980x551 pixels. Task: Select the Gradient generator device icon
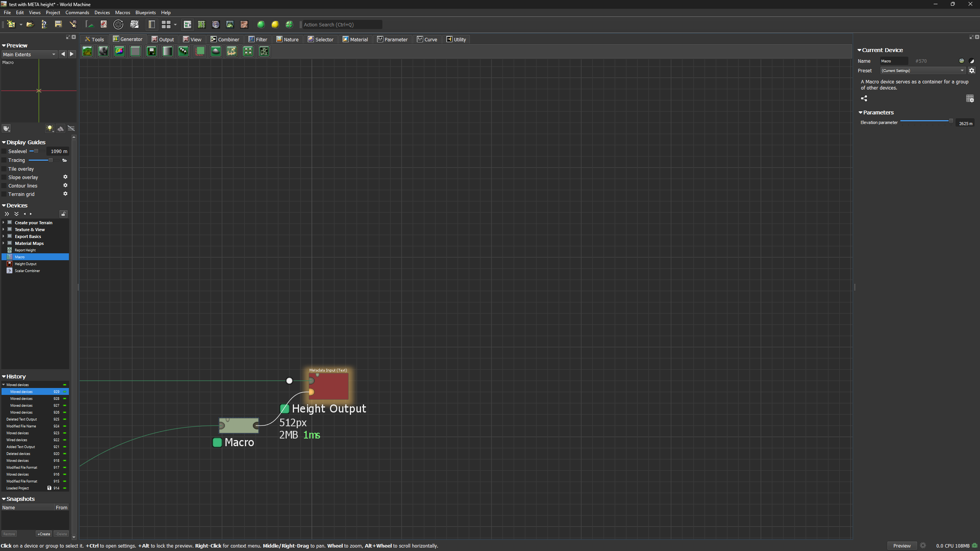tap(168, 51)
